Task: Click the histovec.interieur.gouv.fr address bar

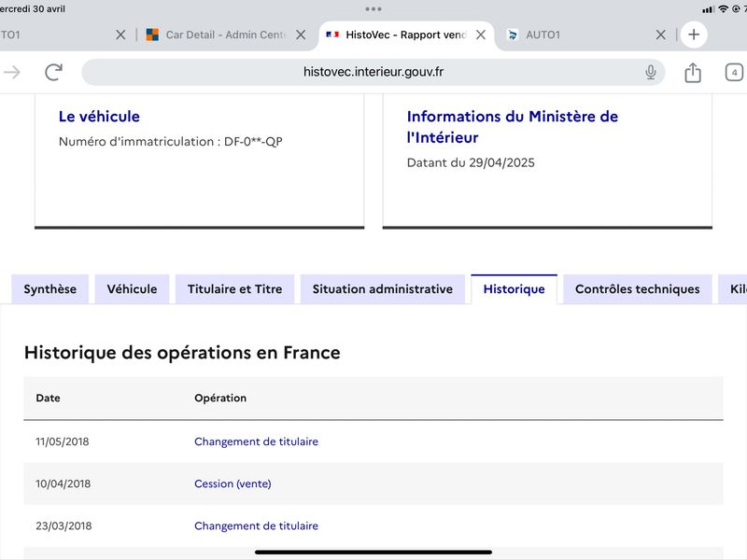Action: [373, 73]
